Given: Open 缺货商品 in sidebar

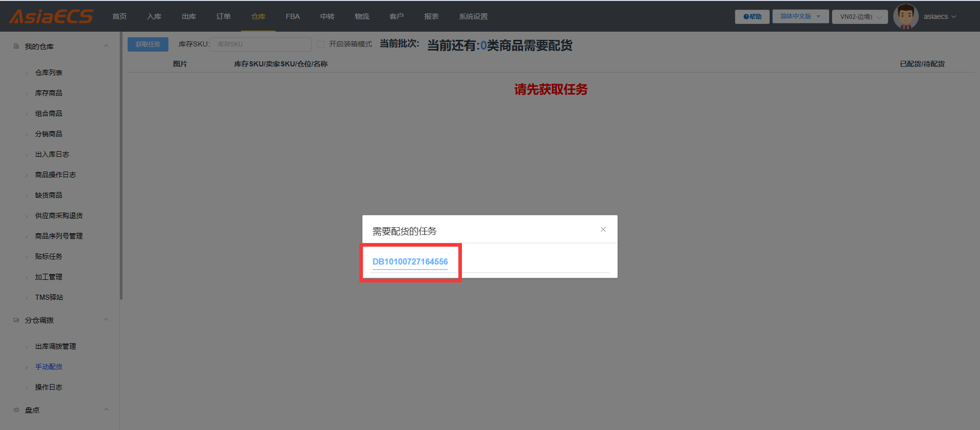Looking at the screenshot, I should click(48, 195).
